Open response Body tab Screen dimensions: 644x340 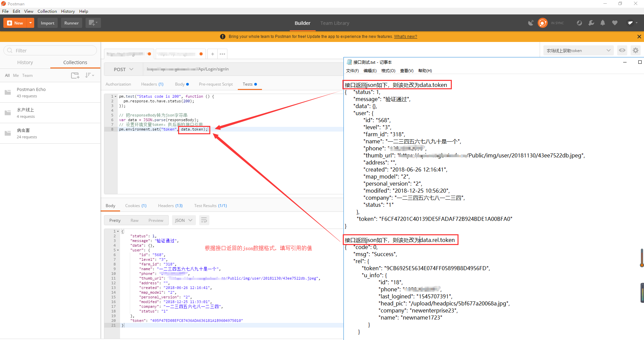point(110,206)
